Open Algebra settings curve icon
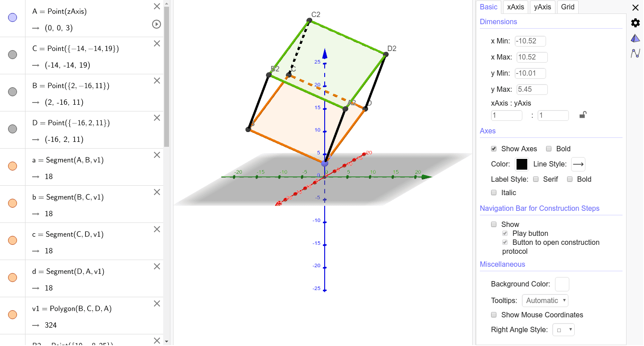Viewport: 644px width, 346px height. (x=635, y=53)
